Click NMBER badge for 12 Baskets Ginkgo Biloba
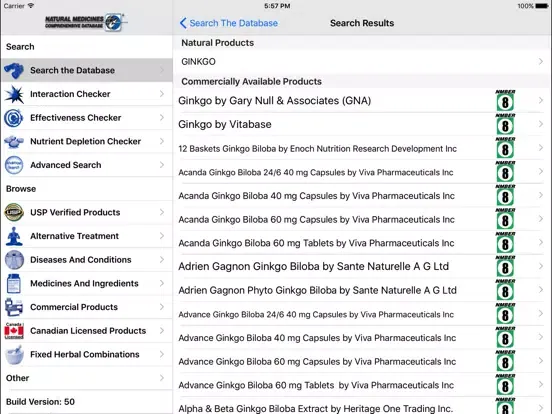 click(505, 148)
